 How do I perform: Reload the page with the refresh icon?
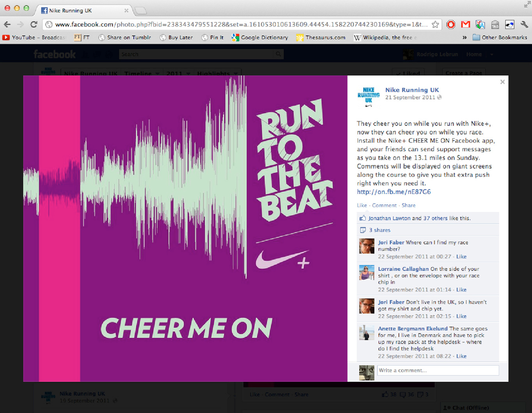(x=34, y=25)
